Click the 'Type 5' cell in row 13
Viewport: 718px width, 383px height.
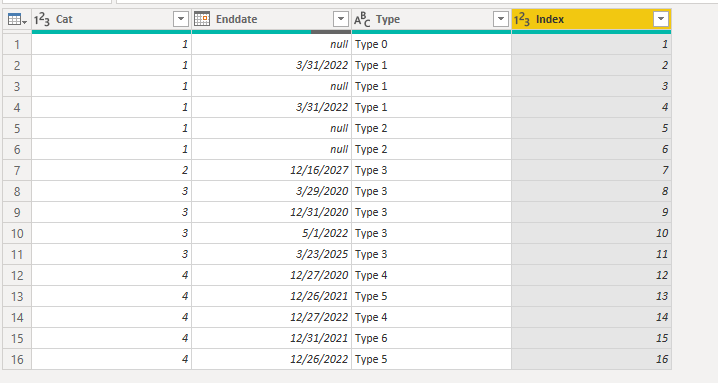tap(431, 296)
